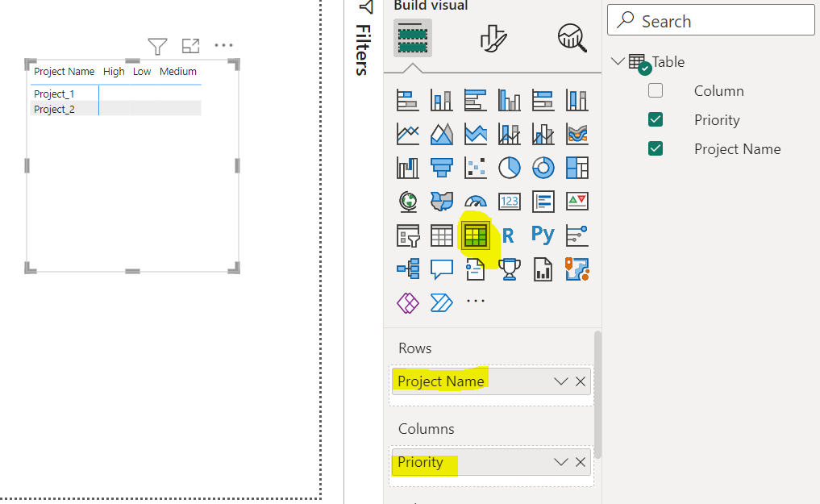Select the donut chart visual

[x=543, y=168]
